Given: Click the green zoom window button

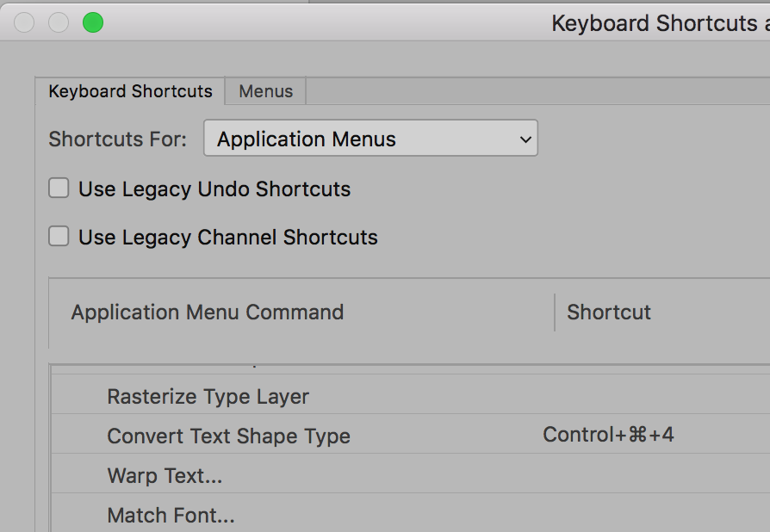Looking at the screenshot, I should 93,23.
